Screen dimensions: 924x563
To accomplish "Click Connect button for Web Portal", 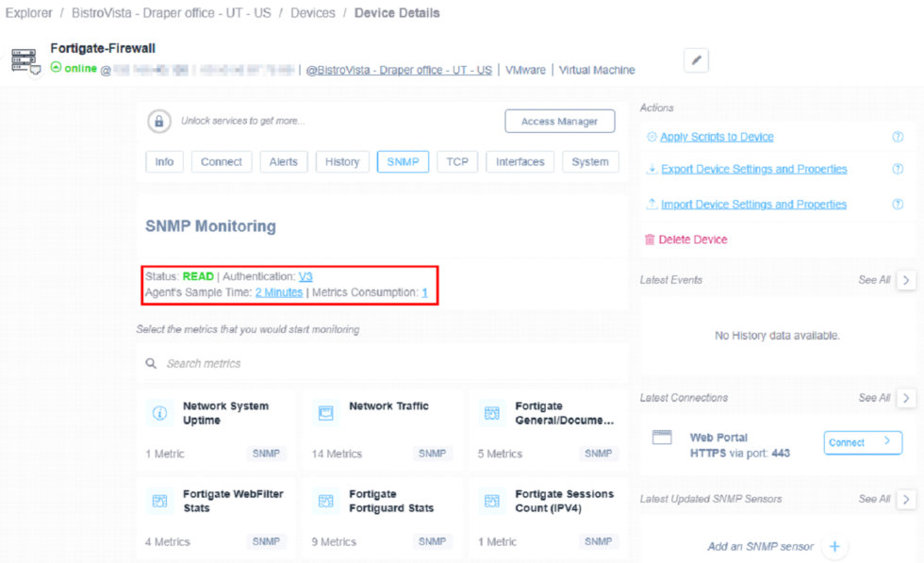I will pos(863,442).
